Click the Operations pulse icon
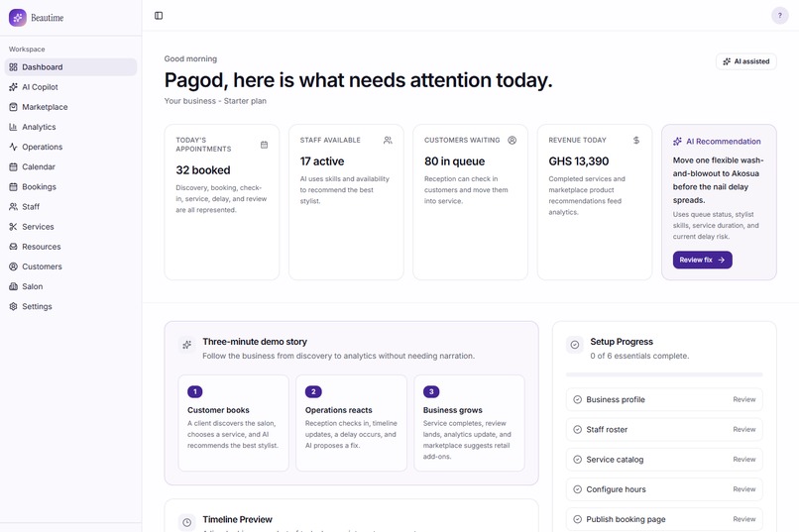The height and width of the screenshot is (532, 799). (13, 147)
